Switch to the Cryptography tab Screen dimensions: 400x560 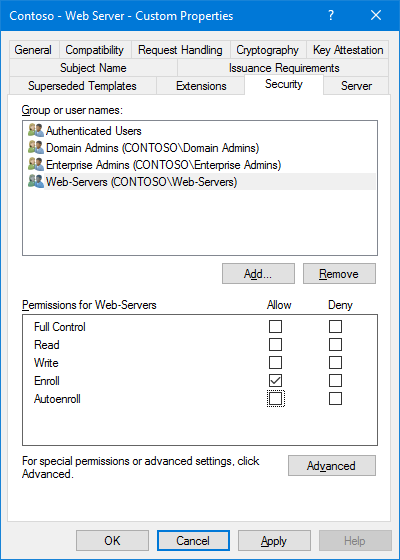point(268,50)
